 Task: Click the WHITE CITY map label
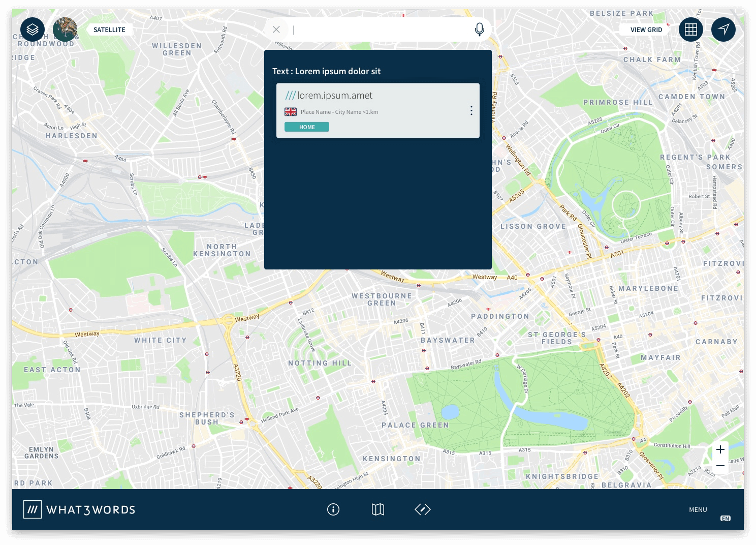coord(161,340)
